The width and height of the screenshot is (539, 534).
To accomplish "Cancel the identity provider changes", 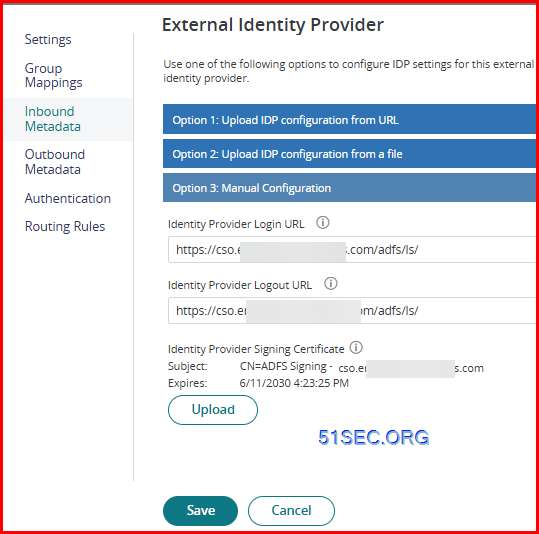I will tap(291, 510).
